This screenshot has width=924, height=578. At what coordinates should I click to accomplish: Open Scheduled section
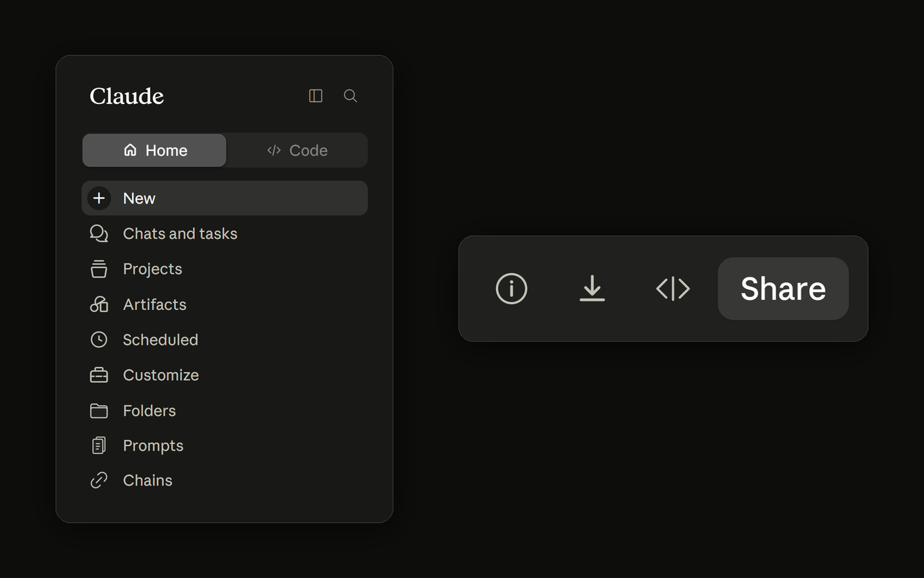225,340
